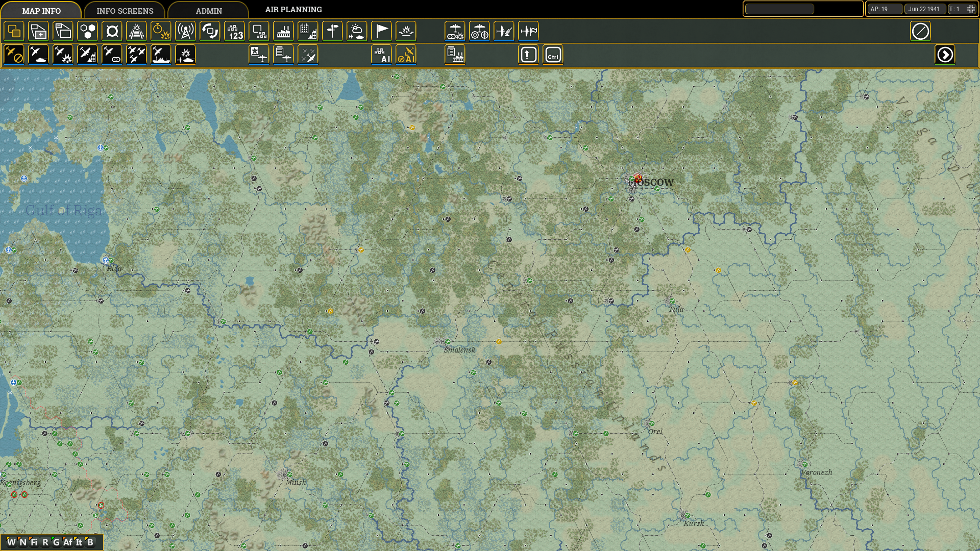Image resolution: width=980 pixels, height=551 pixels.
Task: Click the folder layers icon
Action: pos(63,31)
